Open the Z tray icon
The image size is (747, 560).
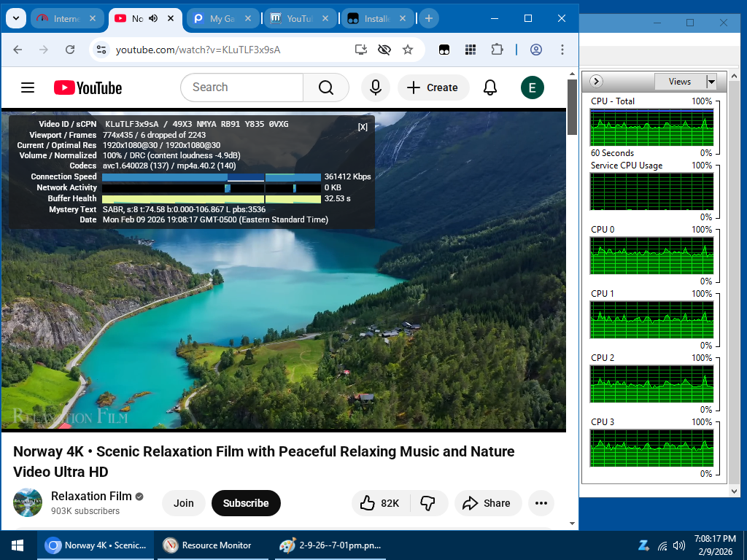(643, 545)
